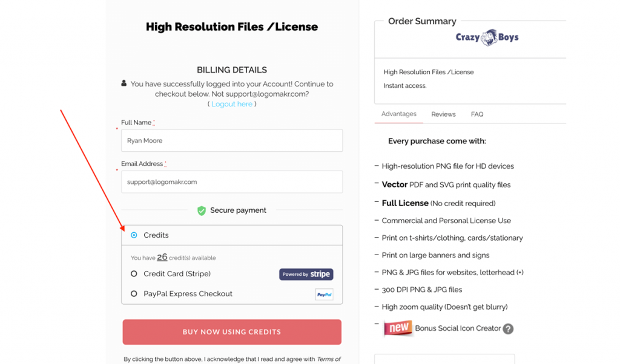Click the Email Address input field
The image size is (620, 364).
232,182
